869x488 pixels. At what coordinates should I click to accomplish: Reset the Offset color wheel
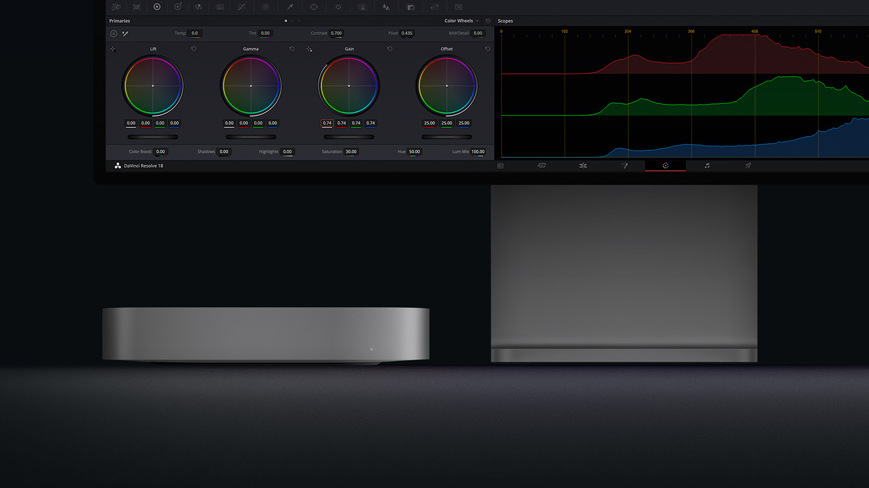[x=488, y=48]
